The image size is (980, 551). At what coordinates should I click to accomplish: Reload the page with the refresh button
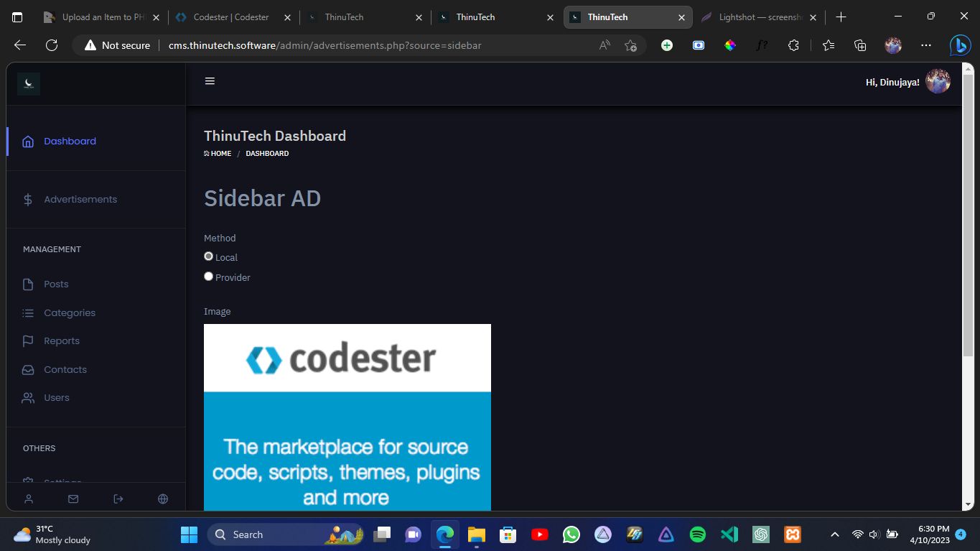52,45
